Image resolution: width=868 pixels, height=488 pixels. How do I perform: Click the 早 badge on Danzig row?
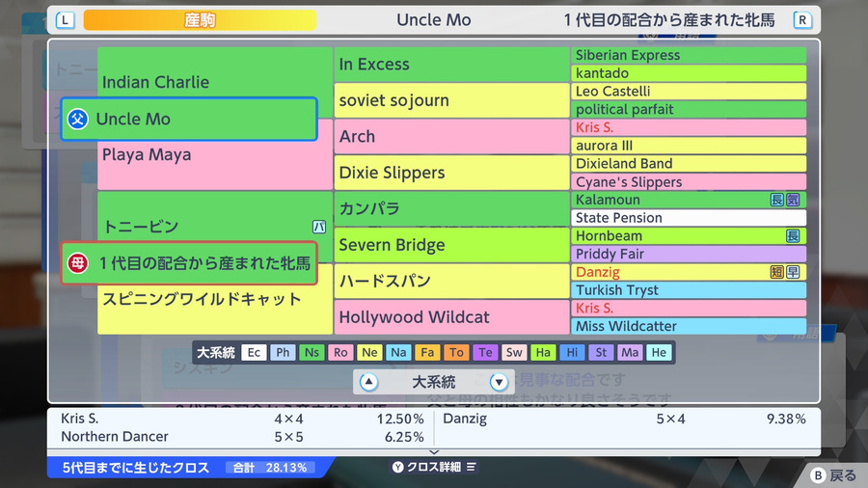click(793, 272)
